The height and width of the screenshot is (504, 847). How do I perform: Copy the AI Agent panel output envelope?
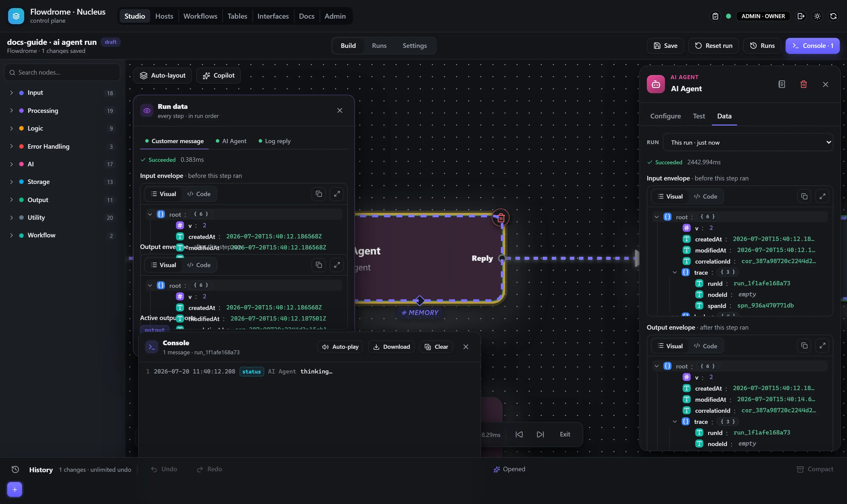point(804,346)
